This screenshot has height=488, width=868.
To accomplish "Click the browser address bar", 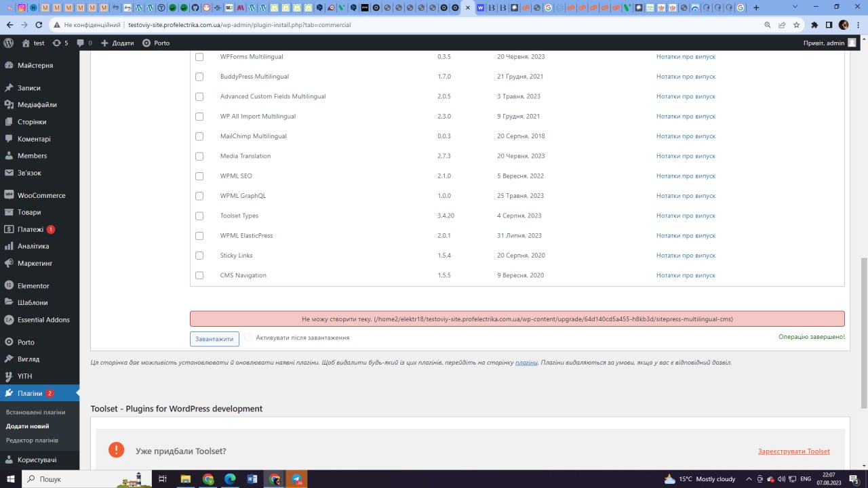I will [x=407, y=24].
